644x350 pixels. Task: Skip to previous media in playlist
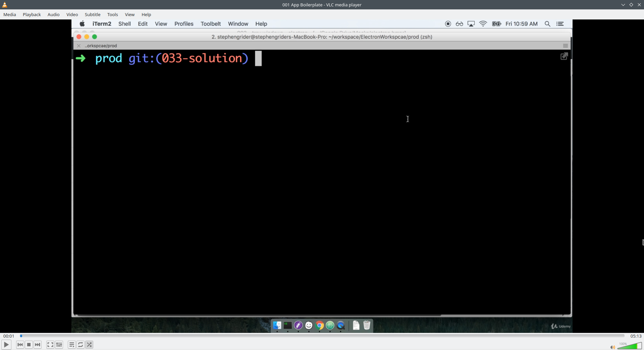point(20,345)
